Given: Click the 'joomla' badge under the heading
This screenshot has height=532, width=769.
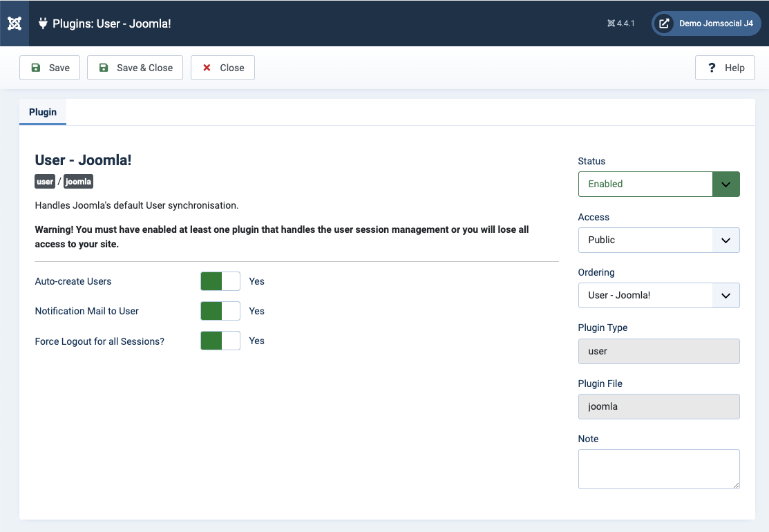Looking at the screenshot, I should pos(78,182).
